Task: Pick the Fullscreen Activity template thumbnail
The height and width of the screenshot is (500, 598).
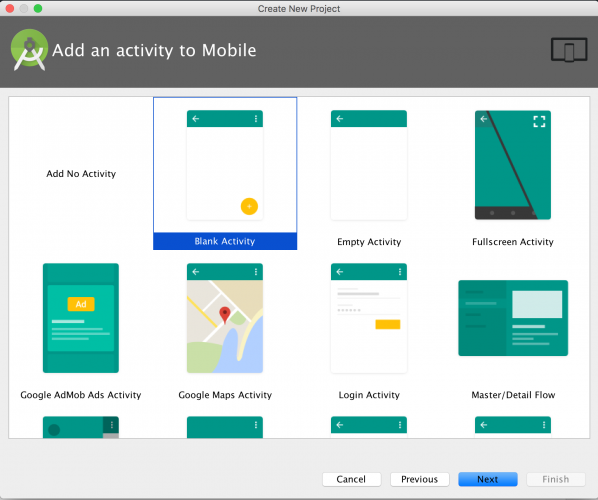Action: point(513,165)
